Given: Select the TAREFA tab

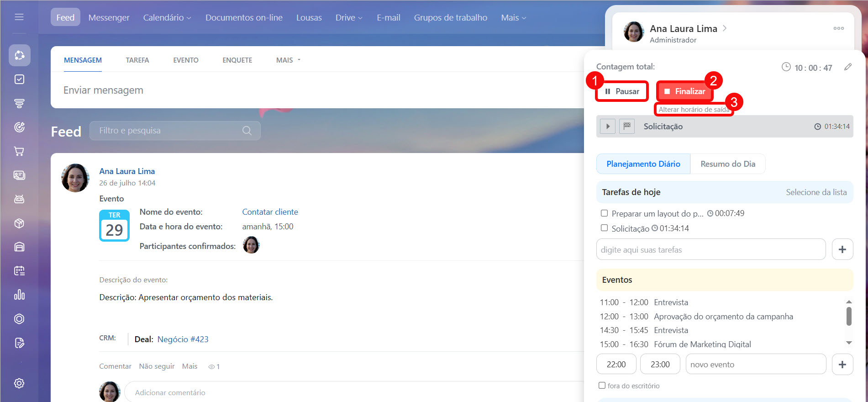Looking at the screenshot, I should pyautogui.click(x=137, y=60).
